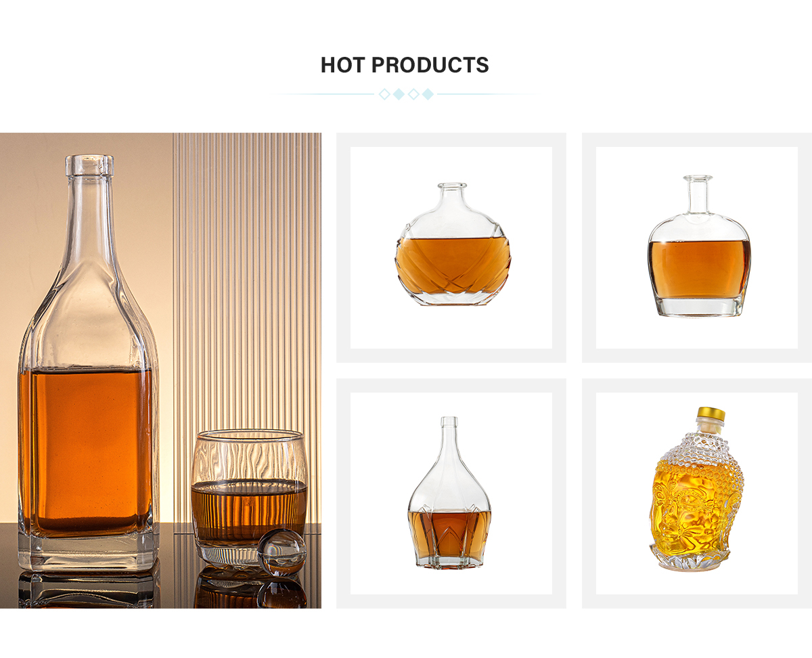This screenshot has height=658, width=812.
Task: Click the glass ball stopper beside the tumbler
Action: (281, 552)
